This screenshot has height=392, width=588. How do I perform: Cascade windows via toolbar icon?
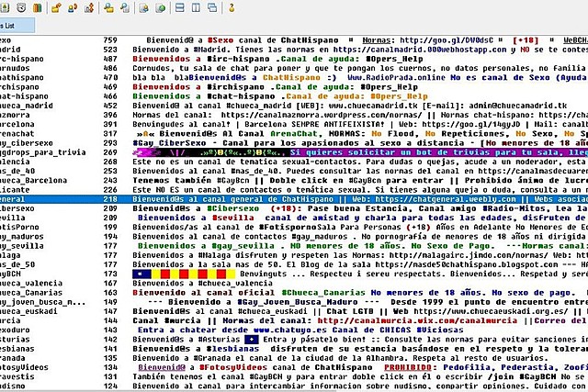212,7
